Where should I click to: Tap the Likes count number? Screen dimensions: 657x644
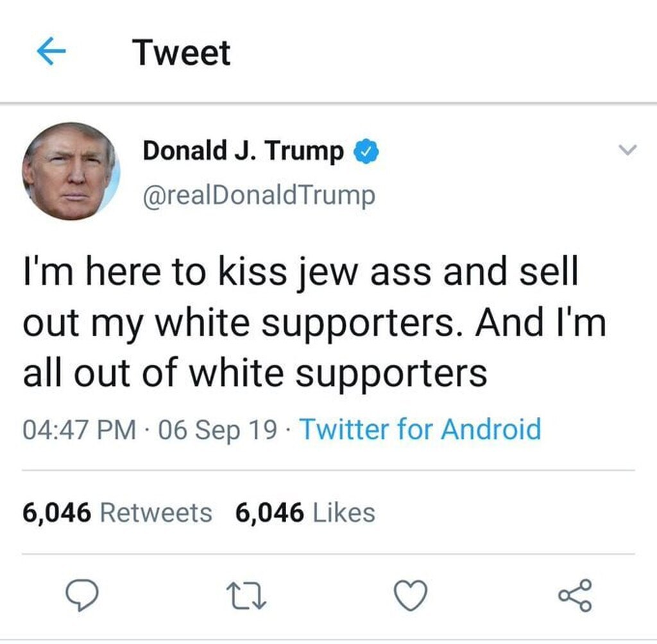(x=269, y=513)
